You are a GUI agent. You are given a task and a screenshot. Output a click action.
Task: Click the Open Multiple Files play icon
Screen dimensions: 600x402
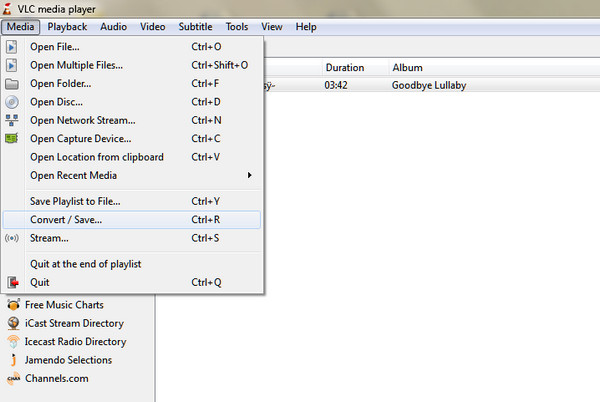[x=11, y=65]
